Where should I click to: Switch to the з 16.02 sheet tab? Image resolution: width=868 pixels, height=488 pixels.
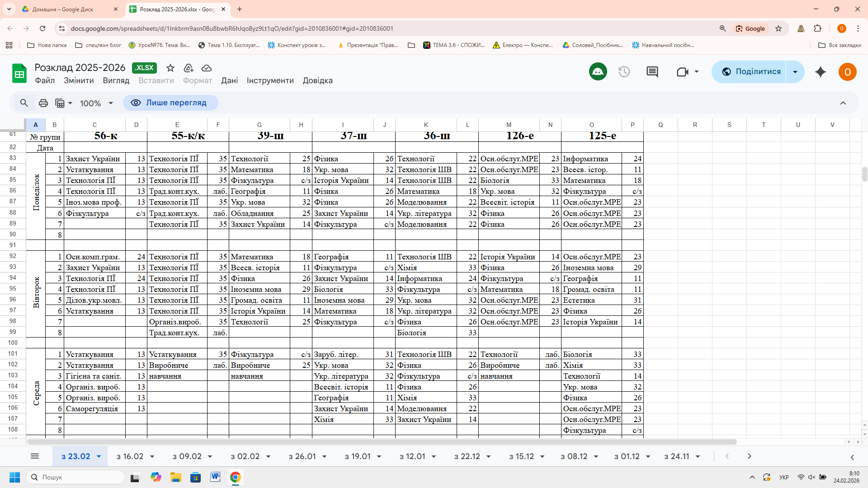pos(130,456)
